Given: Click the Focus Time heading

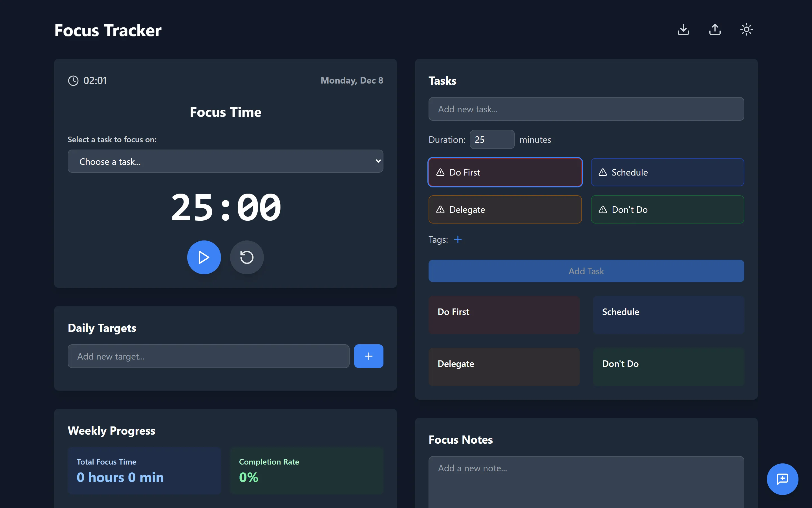Looking at the screenshot, I should [226, 112].
